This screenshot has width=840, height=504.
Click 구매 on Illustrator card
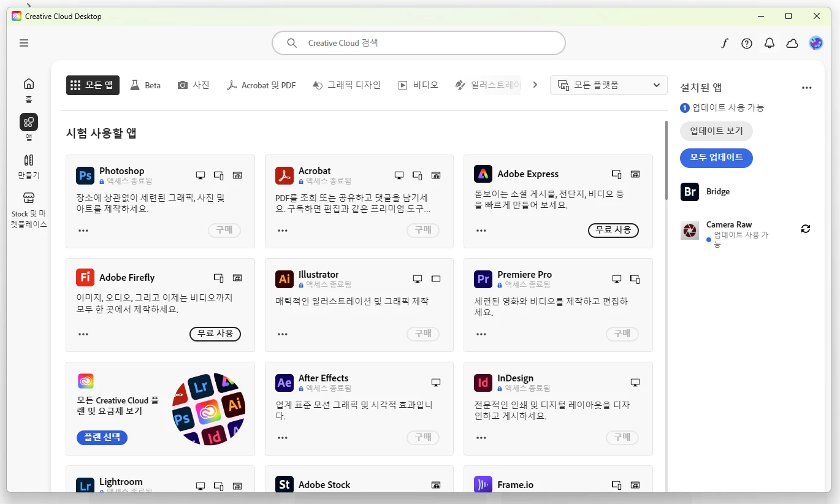click(x=423, y=334)
